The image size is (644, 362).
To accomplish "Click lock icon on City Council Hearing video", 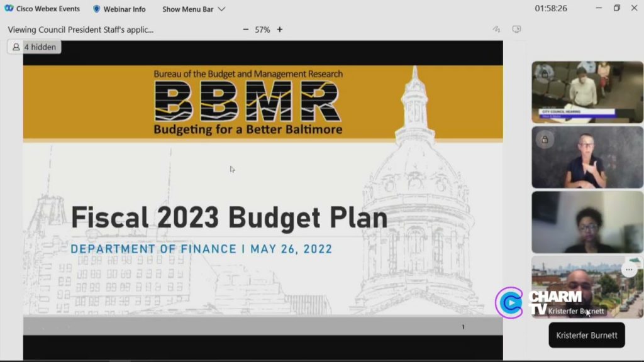I will click(x=545, y=74).
